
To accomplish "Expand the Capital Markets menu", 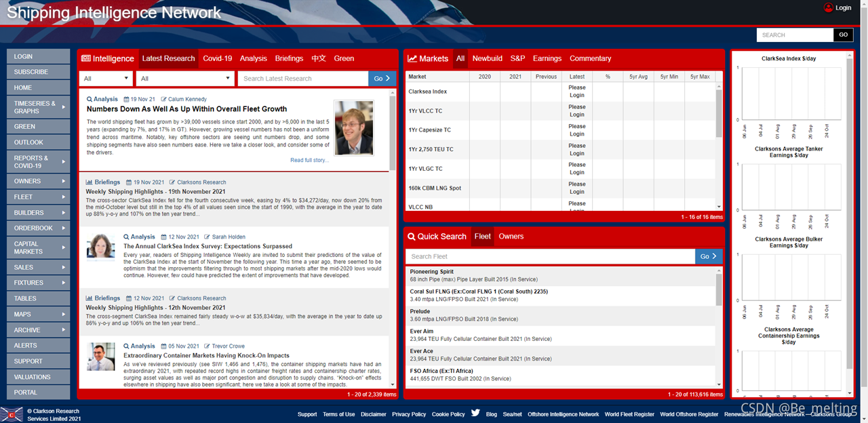I will pyautogui.click(x=39, y=247).
